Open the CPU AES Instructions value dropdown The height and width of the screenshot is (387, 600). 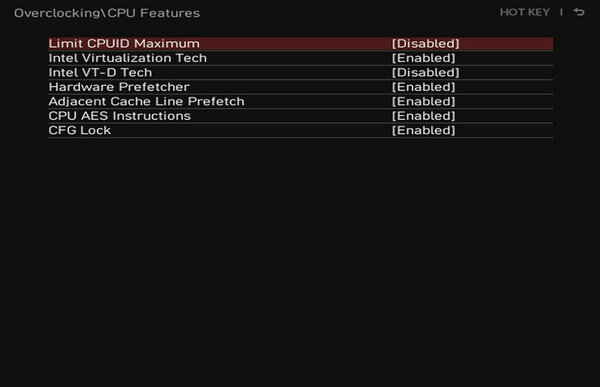click(423, 116)
